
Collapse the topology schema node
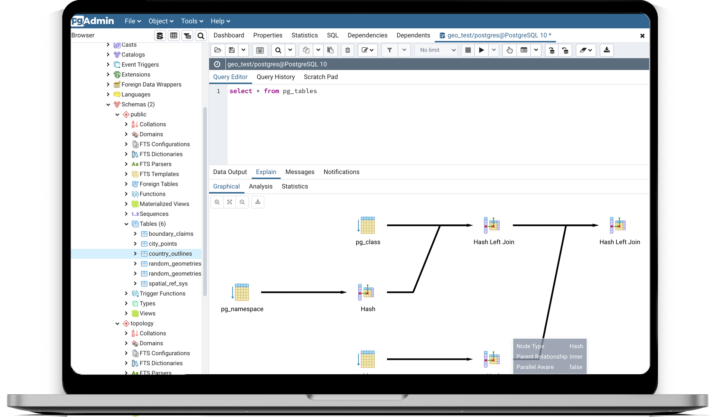[x=117, y=323]
